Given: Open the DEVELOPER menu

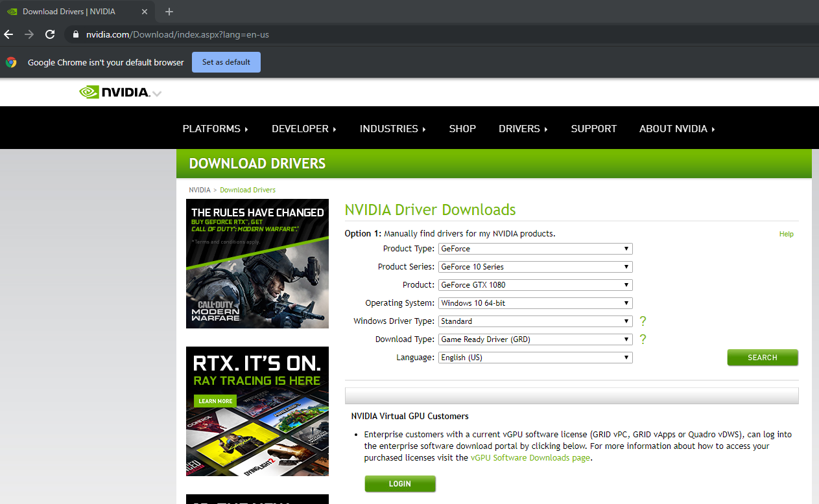Looking at the screenshot, I should 304,129.
